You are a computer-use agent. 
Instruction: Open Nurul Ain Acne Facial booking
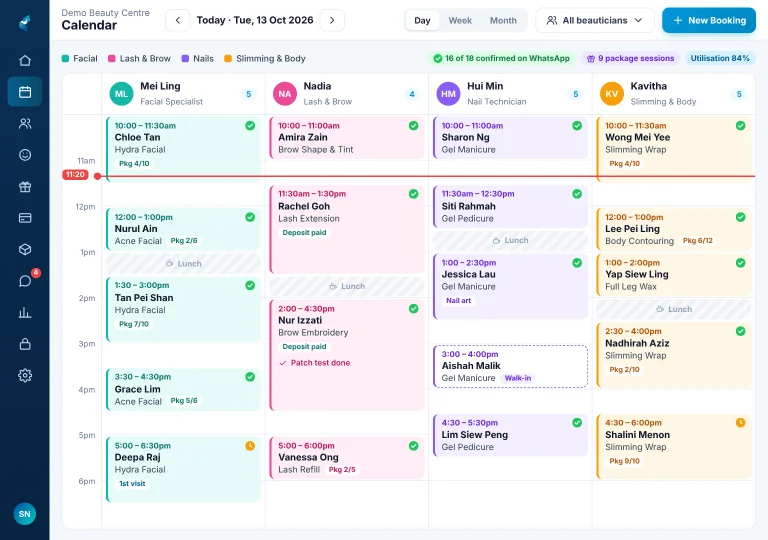pyautogui.click(x=184, y=229)
